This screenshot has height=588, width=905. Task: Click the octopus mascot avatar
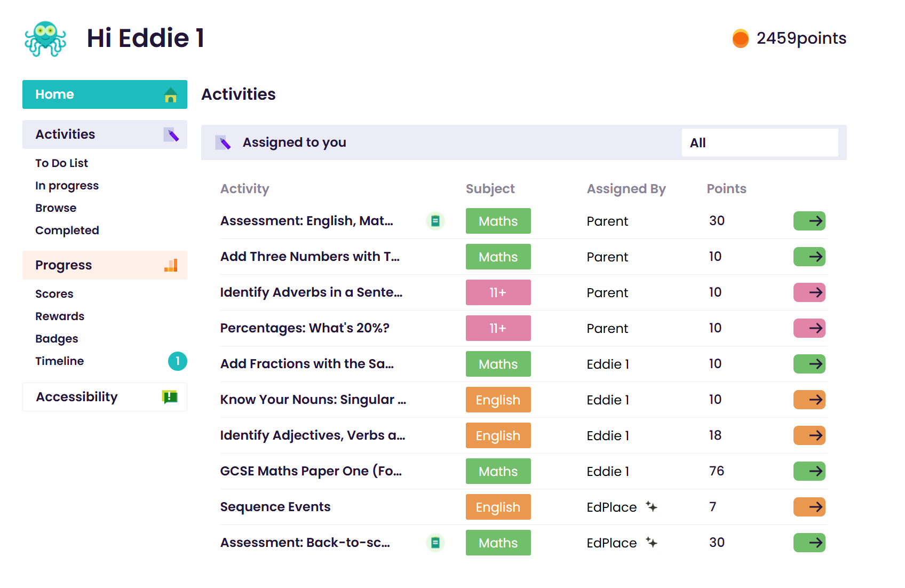pos(45,38)
